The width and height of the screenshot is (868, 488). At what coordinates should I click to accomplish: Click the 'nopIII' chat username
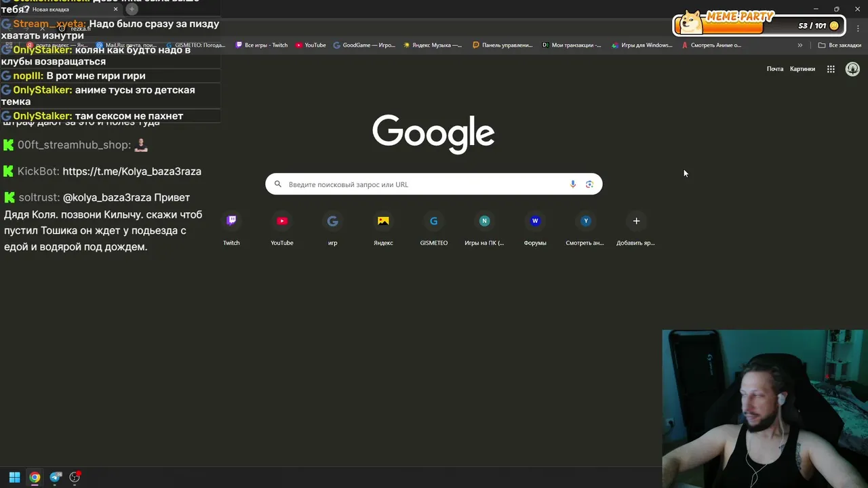click(28, 76)
